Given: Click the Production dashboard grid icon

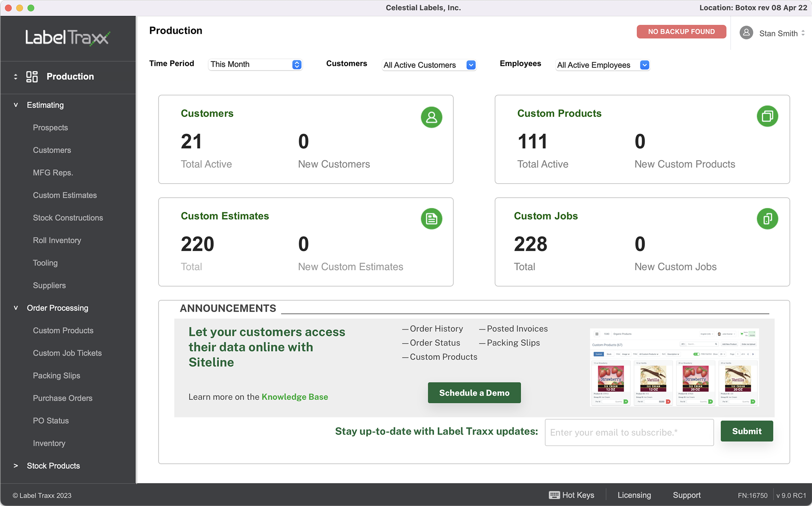Looking at the screenshot, I should coord(32,77).
